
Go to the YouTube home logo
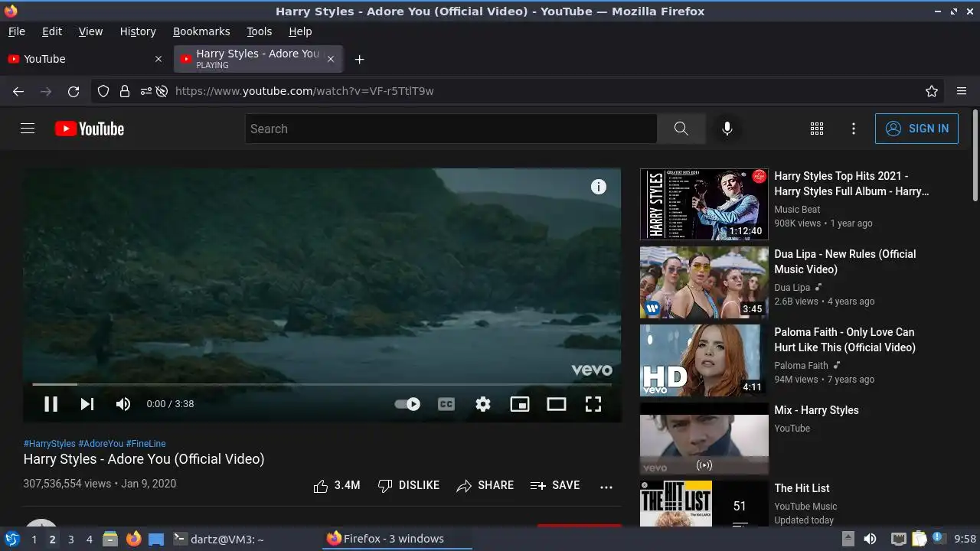[90, 129]
